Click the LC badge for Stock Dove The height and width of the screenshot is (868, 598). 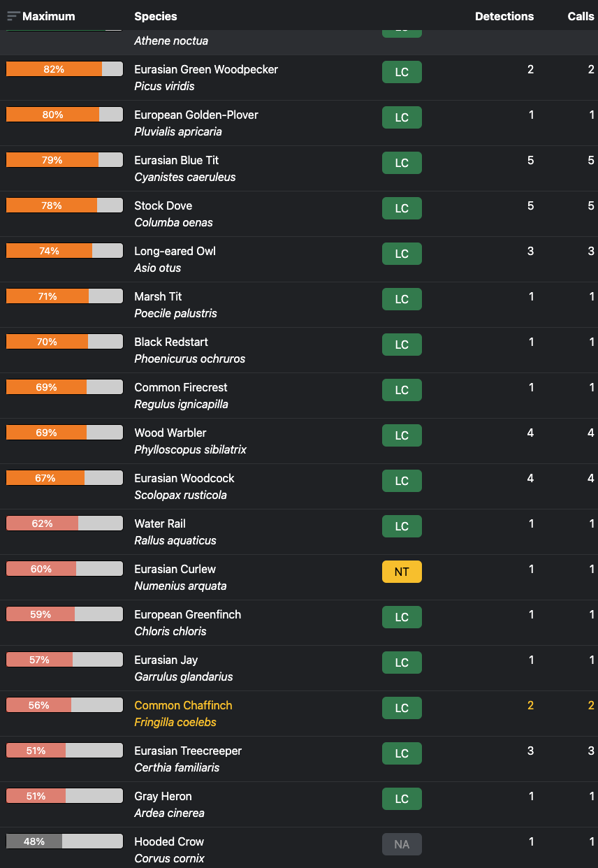[402, 208]
